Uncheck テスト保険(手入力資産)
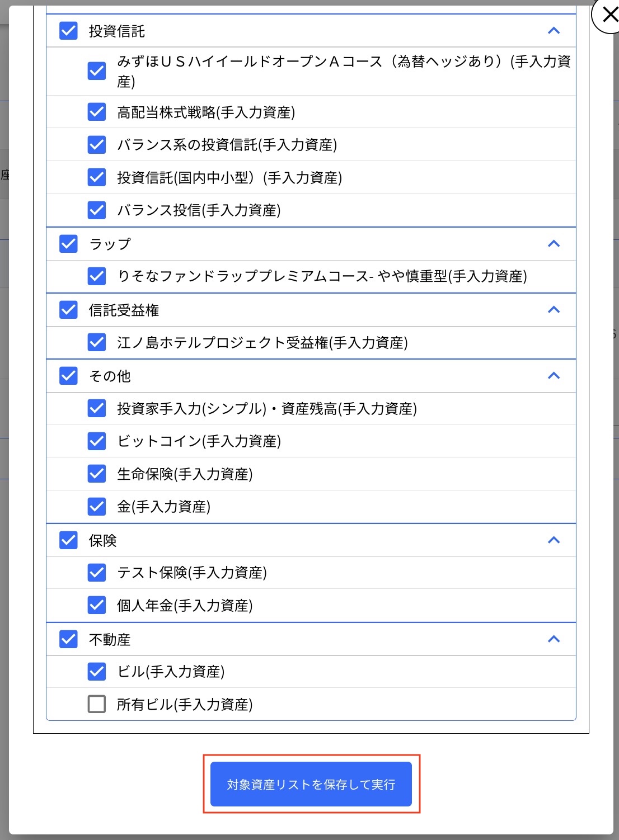Viewport: 619px width, 840px height. click(x=96, y=573)
